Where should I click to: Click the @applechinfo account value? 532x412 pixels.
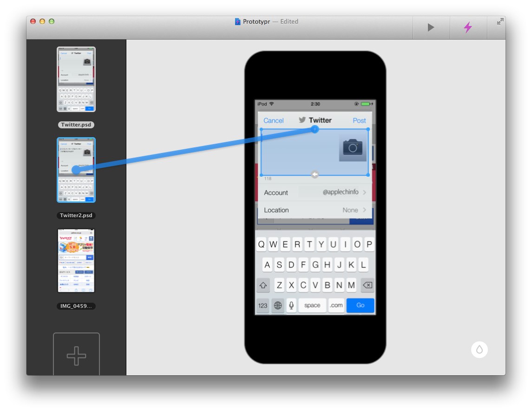click(x=340, y=192)
